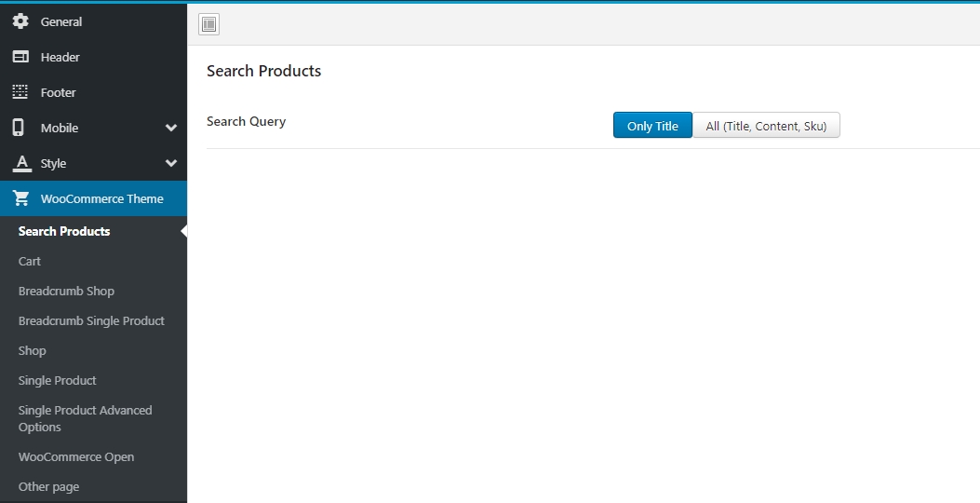The width and height of the screenshot is (980, 503).
Task: Click the Footer grid icon
Action: pyautogui.click(x=20, y=92)
